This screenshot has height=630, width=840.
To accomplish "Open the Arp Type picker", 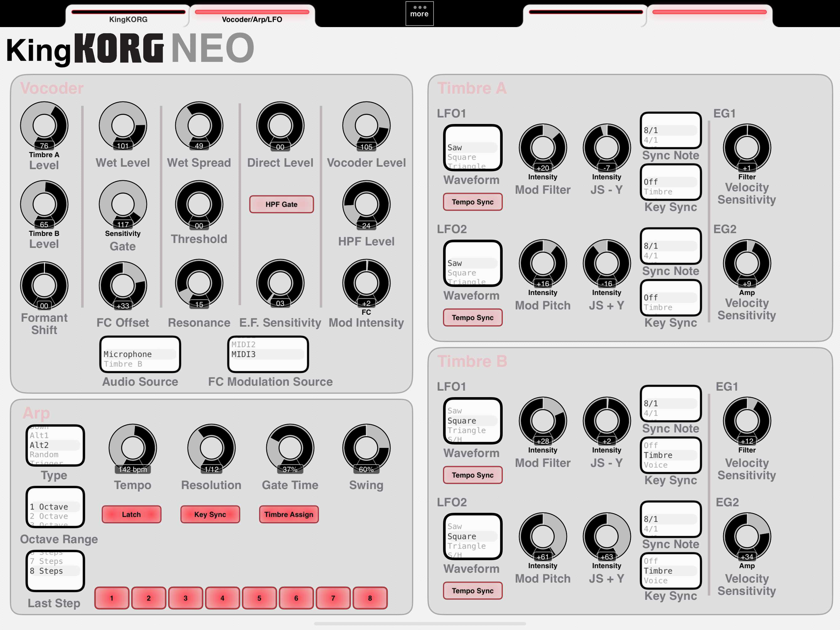I will click(55, 445).
